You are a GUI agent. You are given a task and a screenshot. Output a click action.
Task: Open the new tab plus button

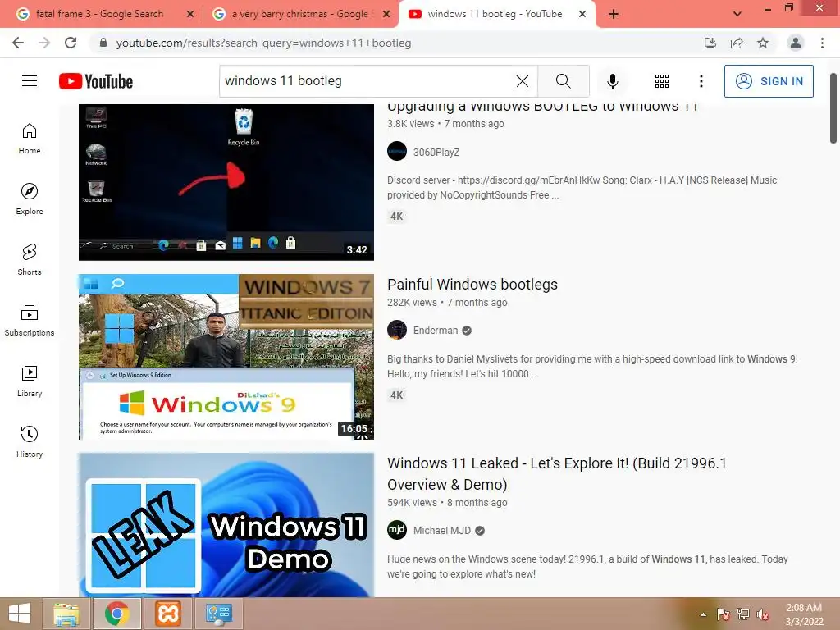[x=614, y=14]
